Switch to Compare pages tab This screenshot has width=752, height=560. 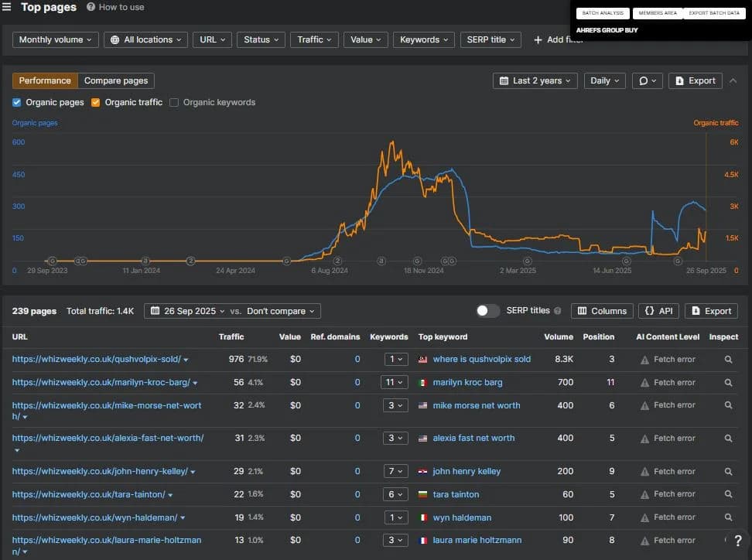[x=116, y=80]
